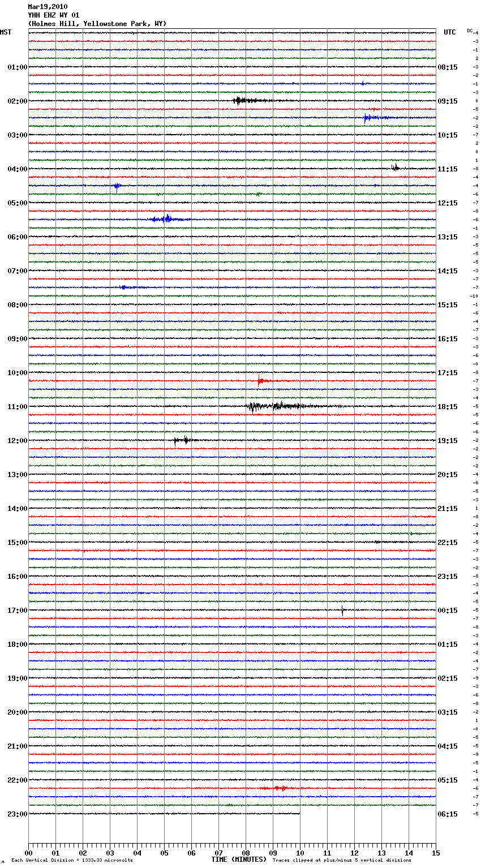Select the 02:00 MST time label
Image resolution: width=481 pixels, height=868 pixels.
click(18, 101)
